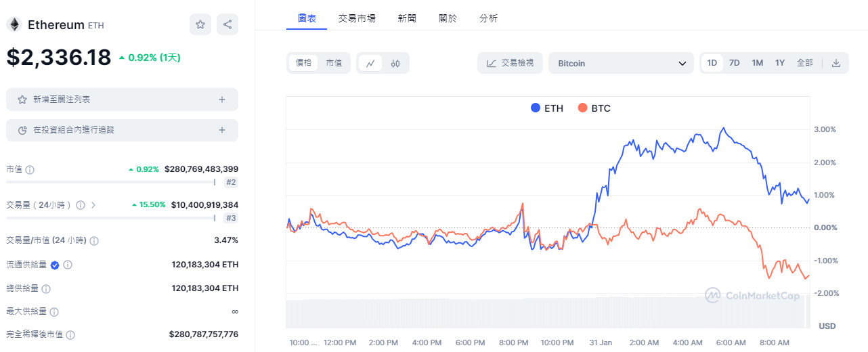Download chart data with download icon
The width and height of the screenshot is (868, 352).
pyautogui.click(x=836, y=63)
